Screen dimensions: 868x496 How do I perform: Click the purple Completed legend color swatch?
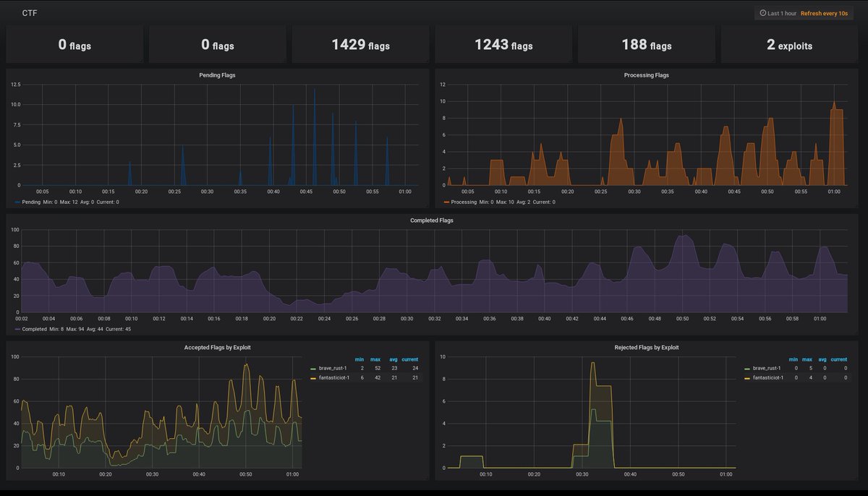(x=18, y=330)
